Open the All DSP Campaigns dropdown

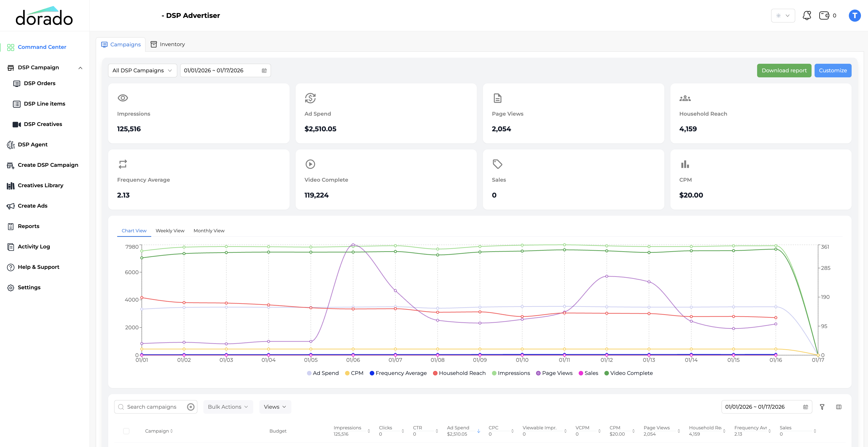142,70
